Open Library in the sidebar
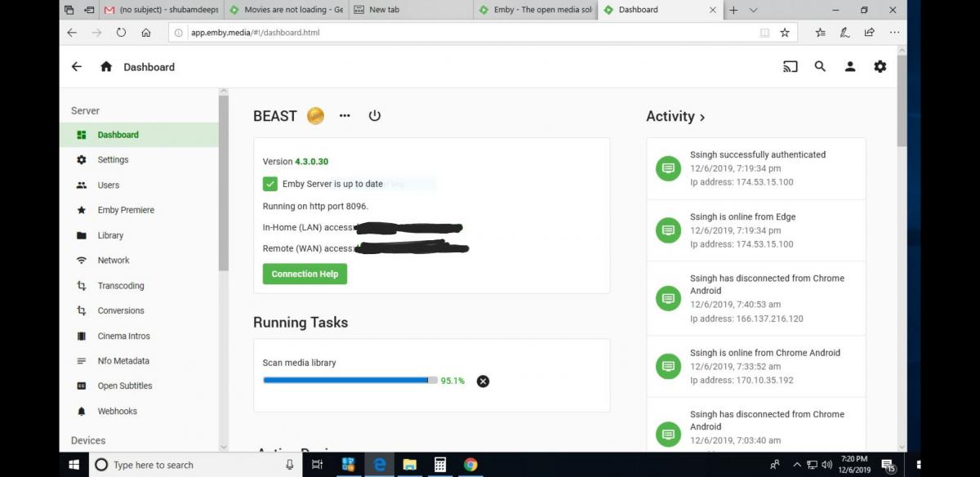 [139, 235]
